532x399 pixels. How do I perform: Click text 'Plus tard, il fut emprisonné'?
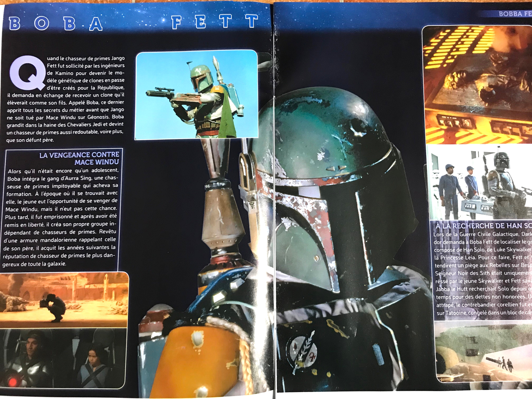39,217
